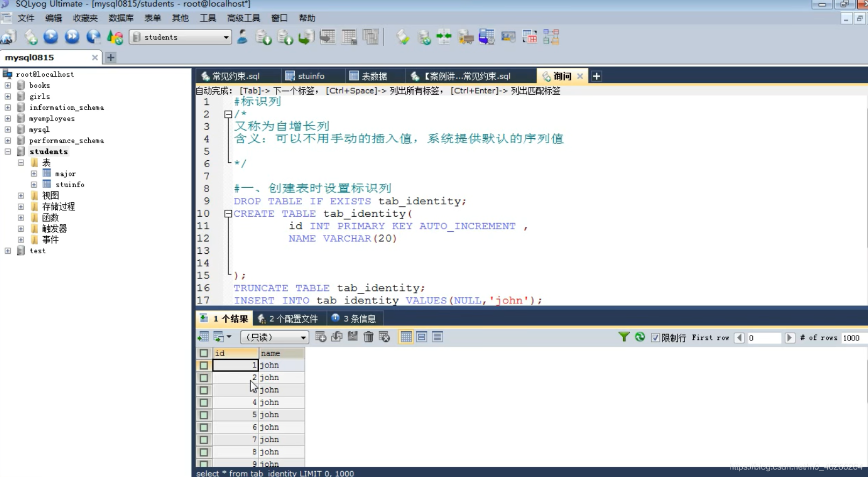Check the row checkbox for id 4
Viewport: 868px width, 477px height.
pos(204,403)
